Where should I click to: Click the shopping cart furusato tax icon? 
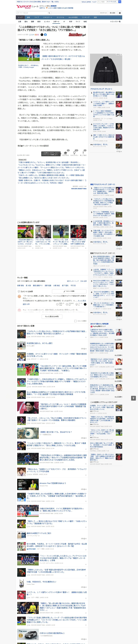coord(47,8)
